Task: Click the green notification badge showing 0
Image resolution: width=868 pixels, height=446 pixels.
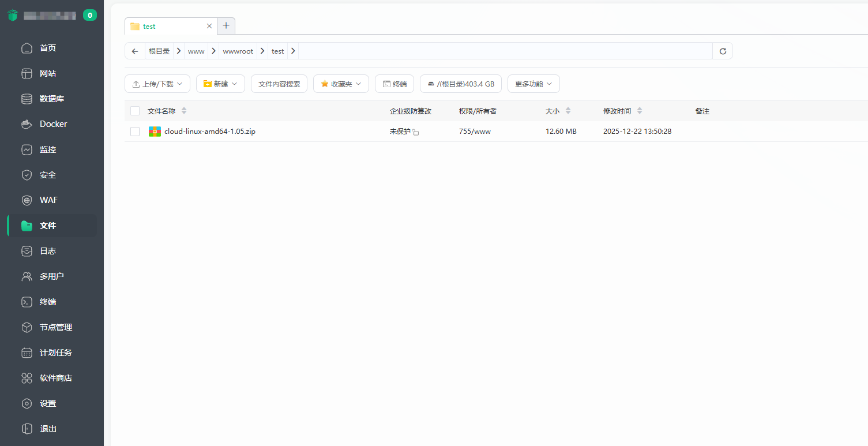Action: [x=89, y=16]
